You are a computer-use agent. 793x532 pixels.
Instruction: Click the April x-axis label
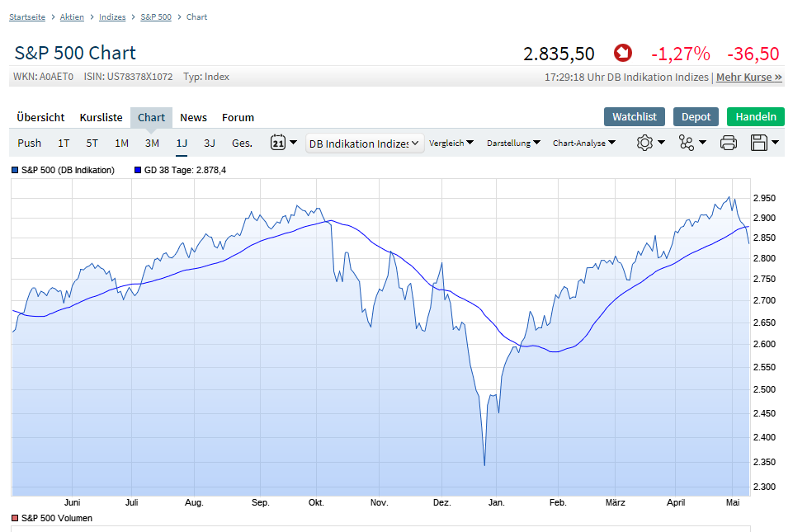tap(676, 502)
